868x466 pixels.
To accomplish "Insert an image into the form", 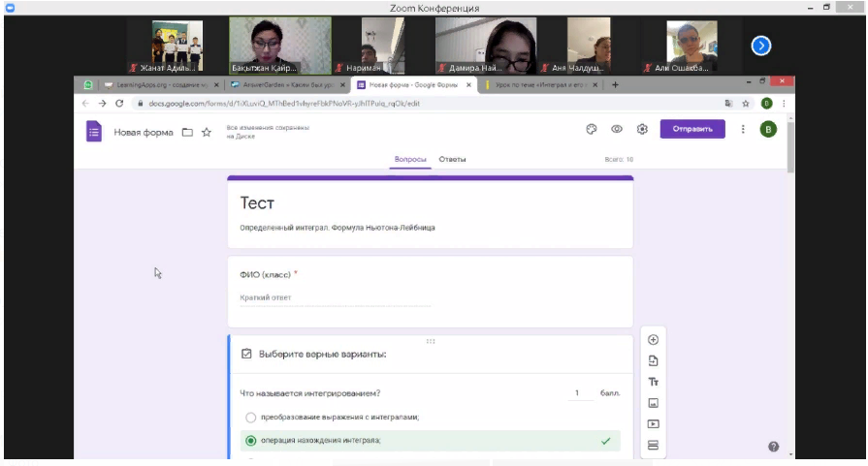I will (x=653, y=403).
